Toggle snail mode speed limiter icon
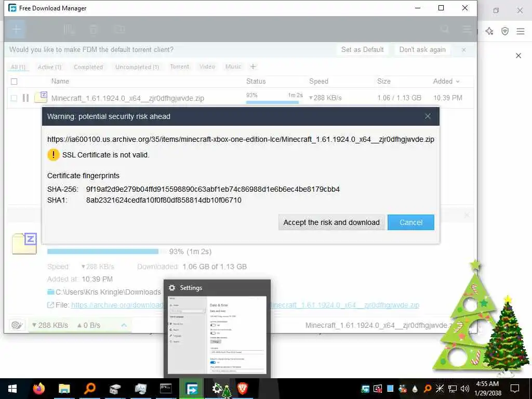Viewport: 532px width, 399px height. coord(17,325)
